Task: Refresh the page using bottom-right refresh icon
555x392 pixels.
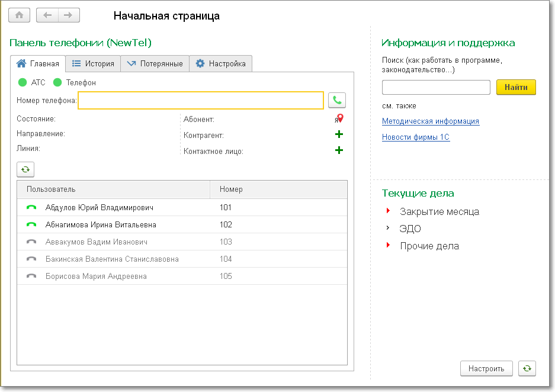Action: (x=527, y=368)
